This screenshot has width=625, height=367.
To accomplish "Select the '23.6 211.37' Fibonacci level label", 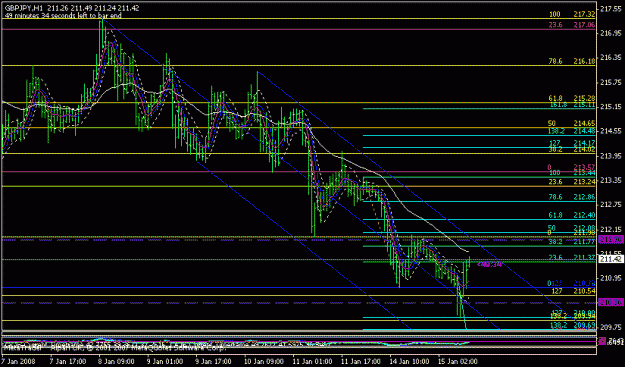I will click(x=572, y=258).
